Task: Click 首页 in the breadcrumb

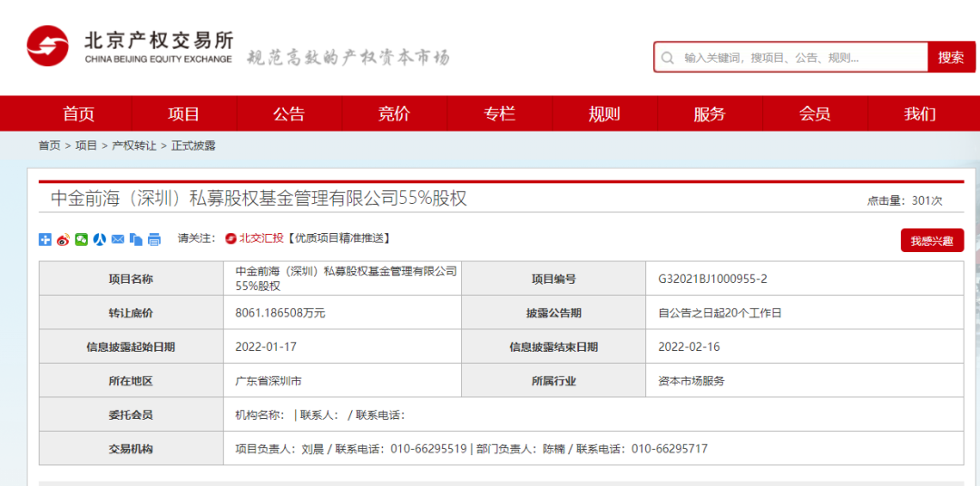Action: [49, 146]
